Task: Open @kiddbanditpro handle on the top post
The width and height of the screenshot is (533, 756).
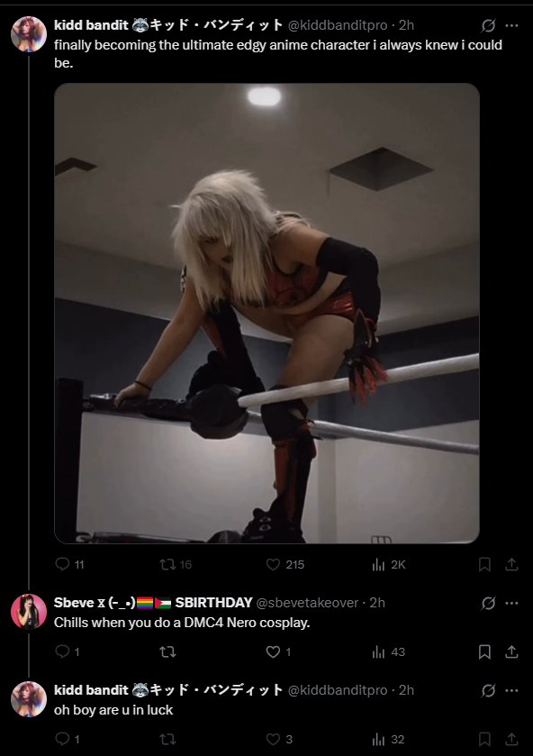Action: pos(338,25)
